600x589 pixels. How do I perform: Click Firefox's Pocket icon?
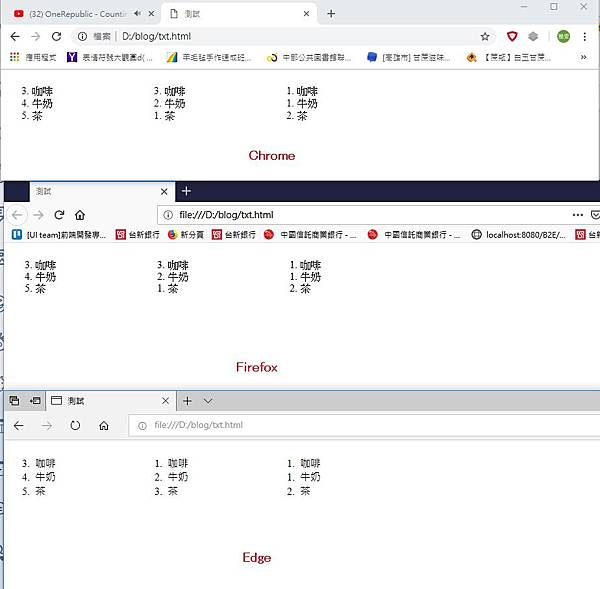click(595, 215)
